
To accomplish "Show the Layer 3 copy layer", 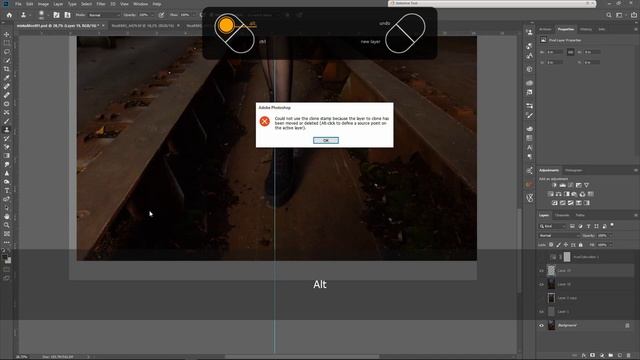I will coord(542,298).
